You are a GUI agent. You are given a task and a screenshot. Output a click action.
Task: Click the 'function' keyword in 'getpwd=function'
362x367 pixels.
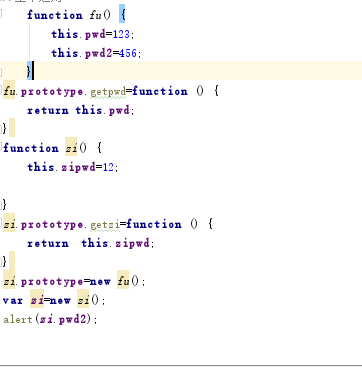(x=160, y=91)
